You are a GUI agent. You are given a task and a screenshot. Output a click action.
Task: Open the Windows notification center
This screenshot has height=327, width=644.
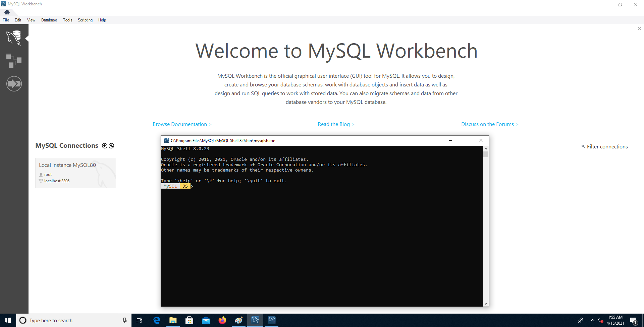tap(634, 321)
